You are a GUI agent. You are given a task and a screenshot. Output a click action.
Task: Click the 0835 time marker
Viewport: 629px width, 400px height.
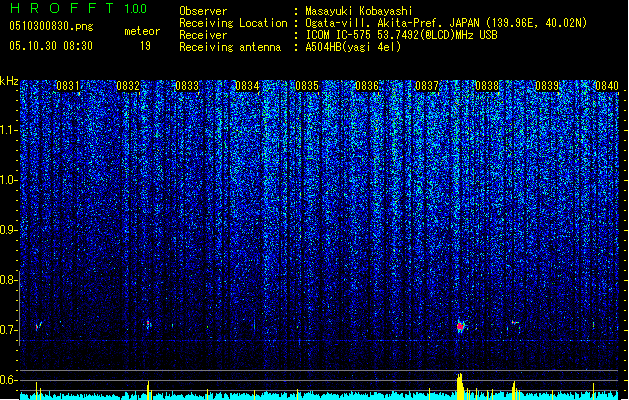tap(307, 86)
